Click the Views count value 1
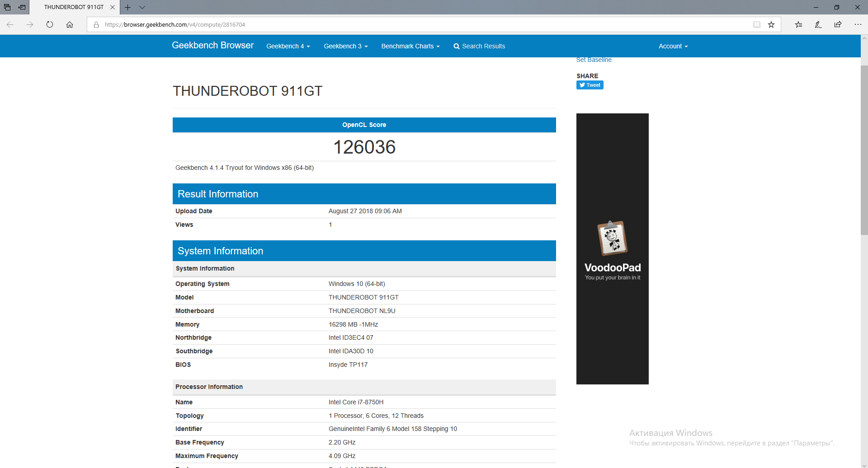This screenshot has width=868, height=468. [330, 225]
